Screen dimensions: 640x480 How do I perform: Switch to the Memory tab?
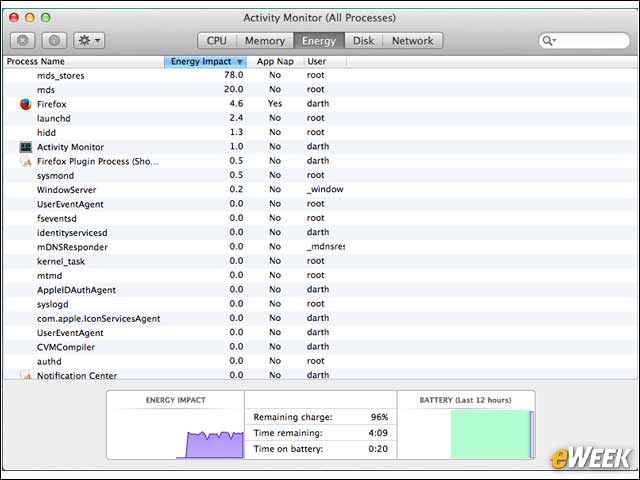pos(265,41)
